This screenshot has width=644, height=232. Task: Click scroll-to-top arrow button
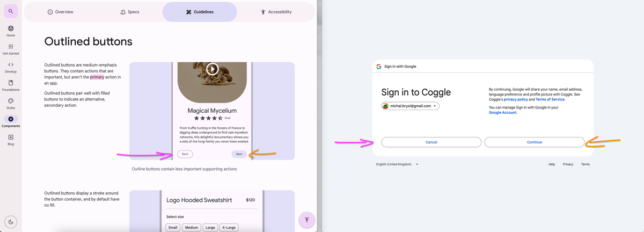point(306,220)
